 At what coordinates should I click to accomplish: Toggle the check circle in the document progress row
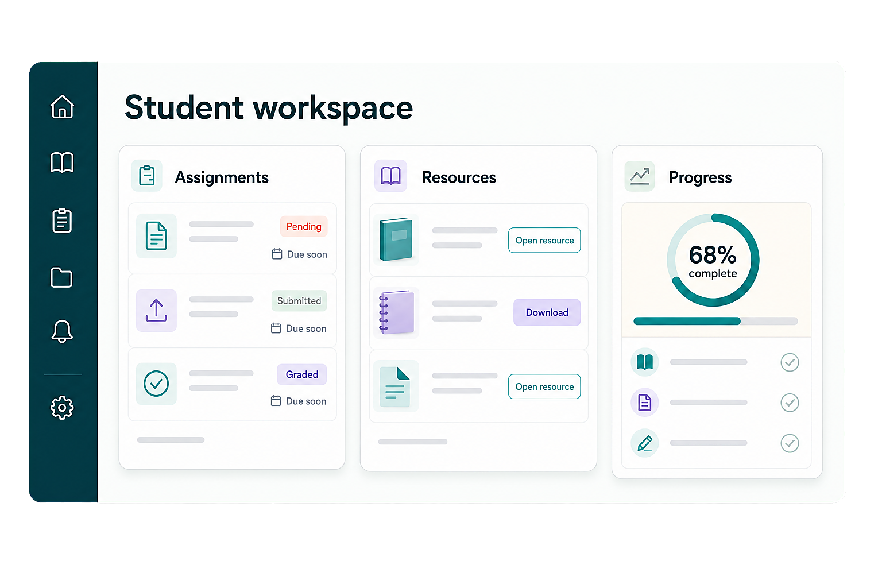pos(790,403)
